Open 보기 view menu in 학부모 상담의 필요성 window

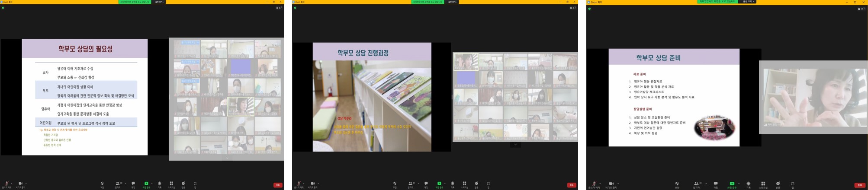pyautogui.click(x=280, y=8)
